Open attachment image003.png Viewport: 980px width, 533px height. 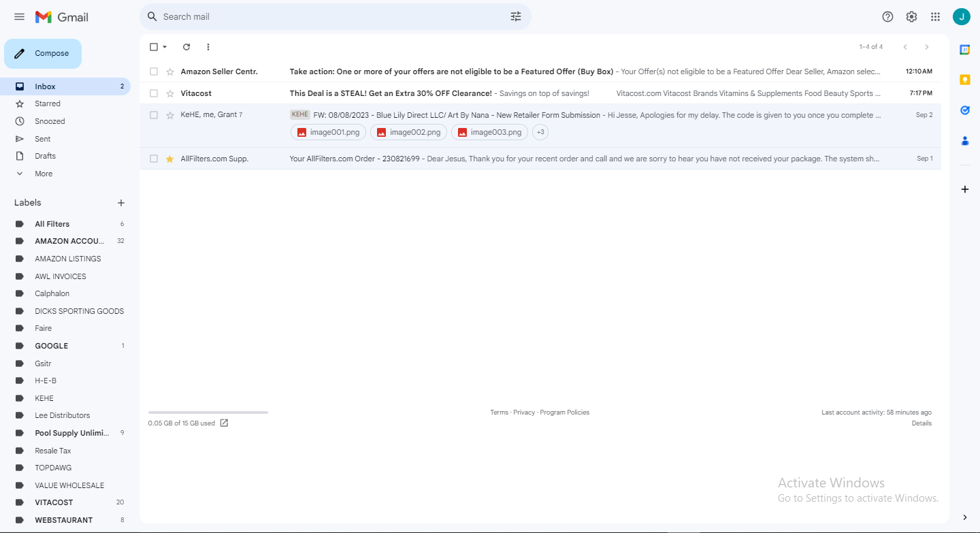pos(489,132)
